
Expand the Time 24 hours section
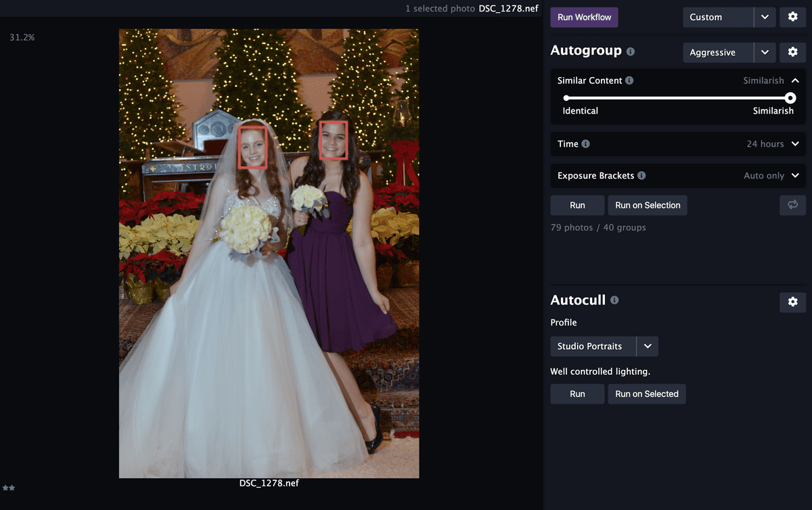pyautogui.click(x=795, y=144)
